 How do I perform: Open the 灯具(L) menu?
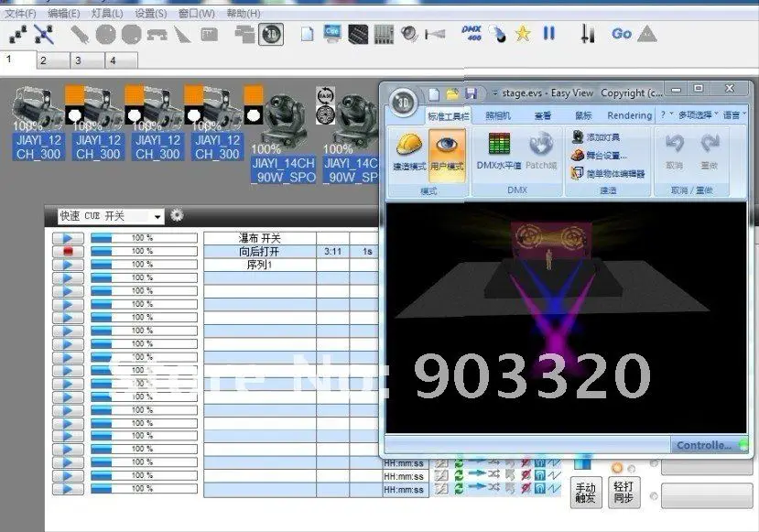[x=105, y=15]
